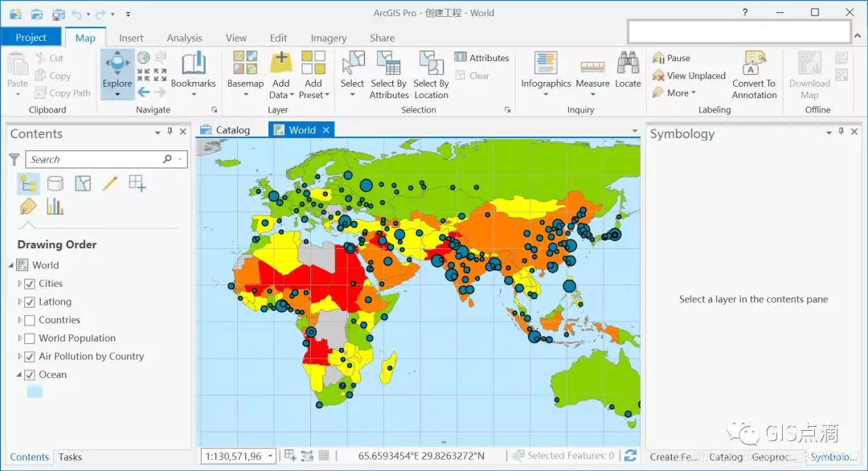This screenshot has width=868, height=471.
Task: Uncheck the Ocean layer
Action: pyautogui.click(x=30, y=375)
